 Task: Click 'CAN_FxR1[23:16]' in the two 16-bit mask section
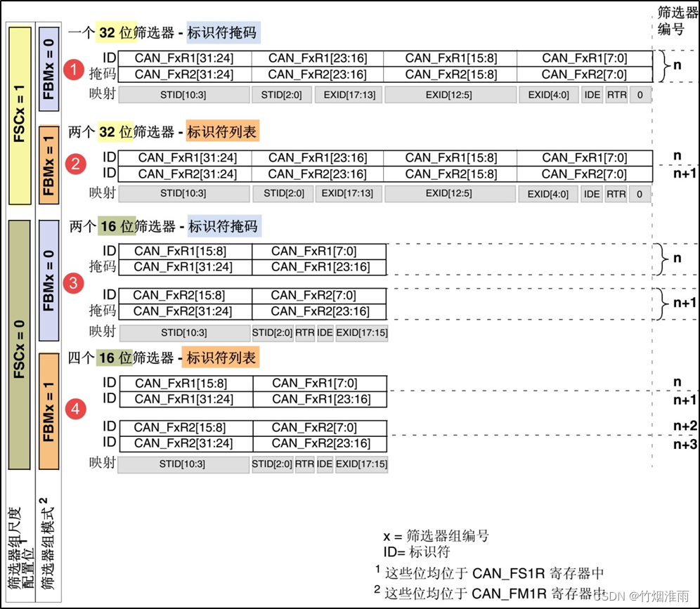pyautogui.click(x=320, y=267)
